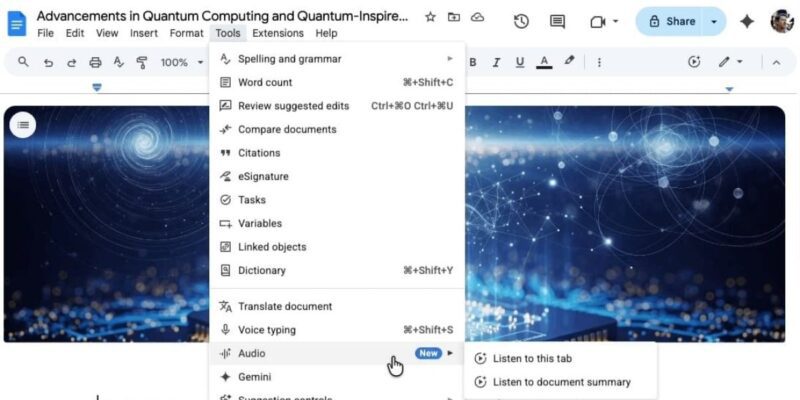Click Listen to document summary
This screenshot has height=400, width=800.
pyautogui.click(x=560, y=382)
